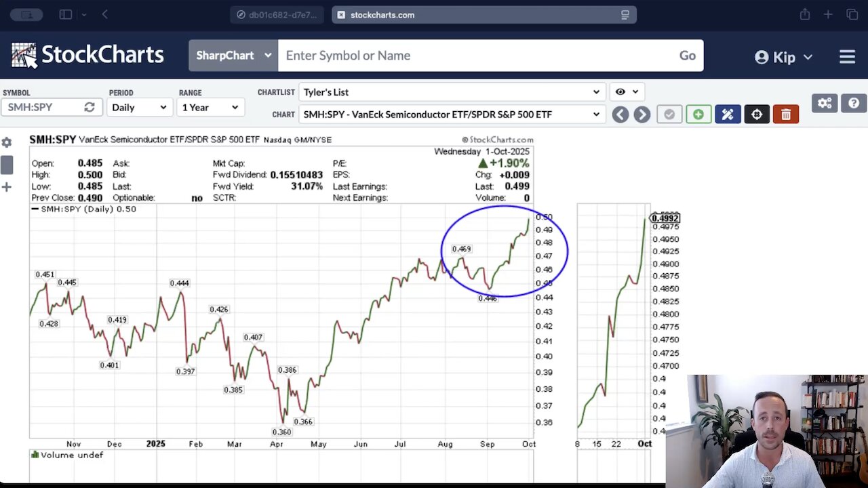Viewport: 868px width, 488px height.
Task: Click the Prev Close 0.490 value
Action: [x=90, y=198]
